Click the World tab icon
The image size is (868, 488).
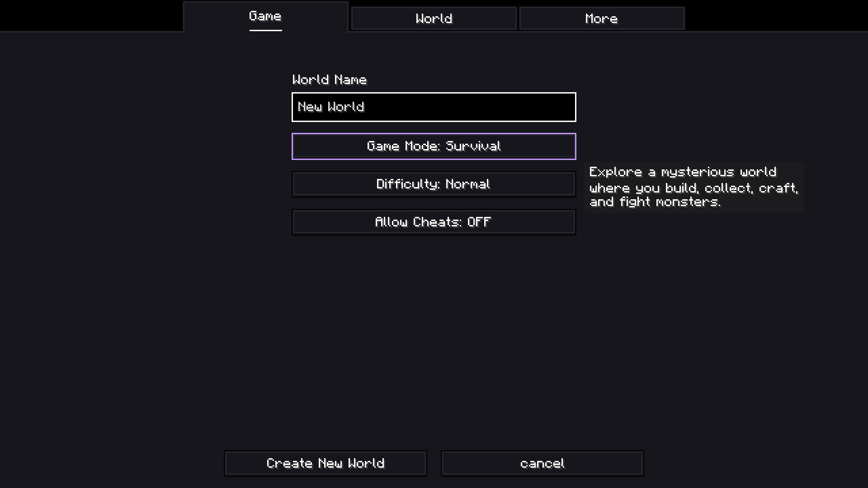pos(434,19)
